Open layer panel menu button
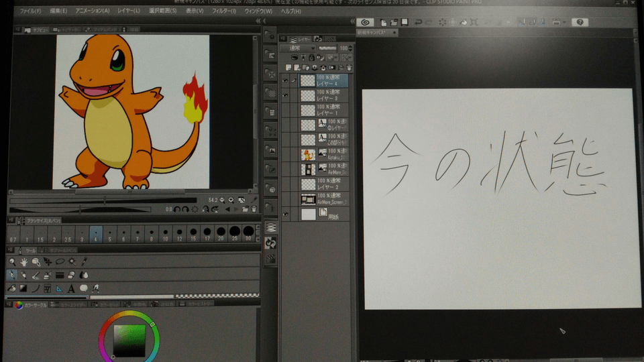 click(x=283, y=39)
